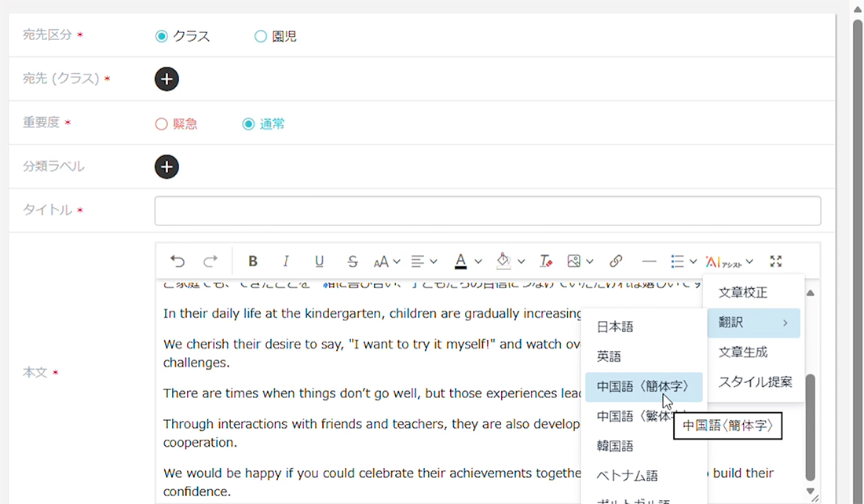Translate to ベトナム語

coord(643,476)
